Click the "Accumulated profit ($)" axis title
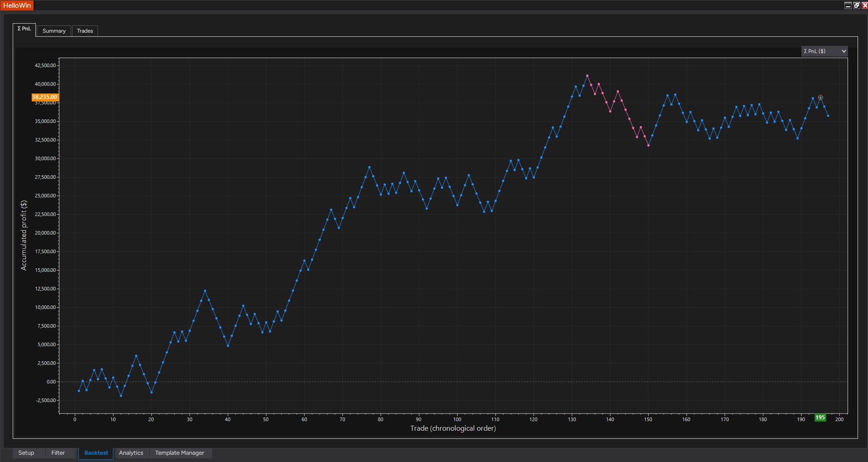 pos(24,236)
